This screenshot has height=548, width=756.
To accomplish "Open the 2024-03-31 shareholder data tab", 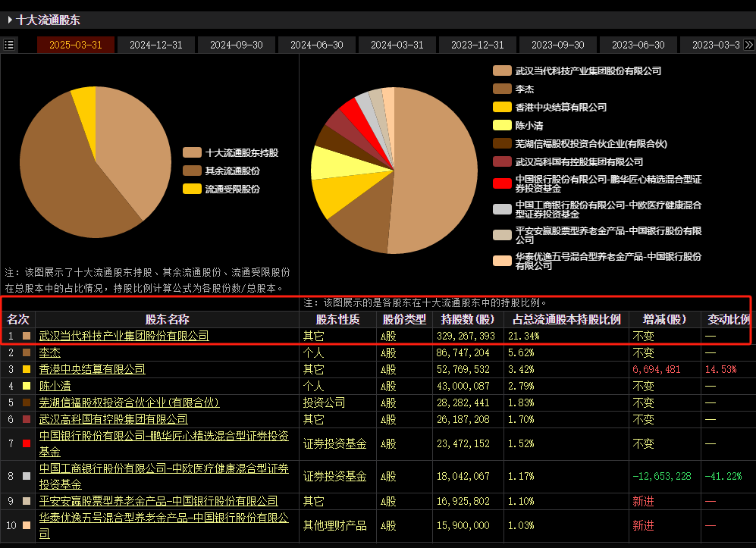I will tap(397, 45).
